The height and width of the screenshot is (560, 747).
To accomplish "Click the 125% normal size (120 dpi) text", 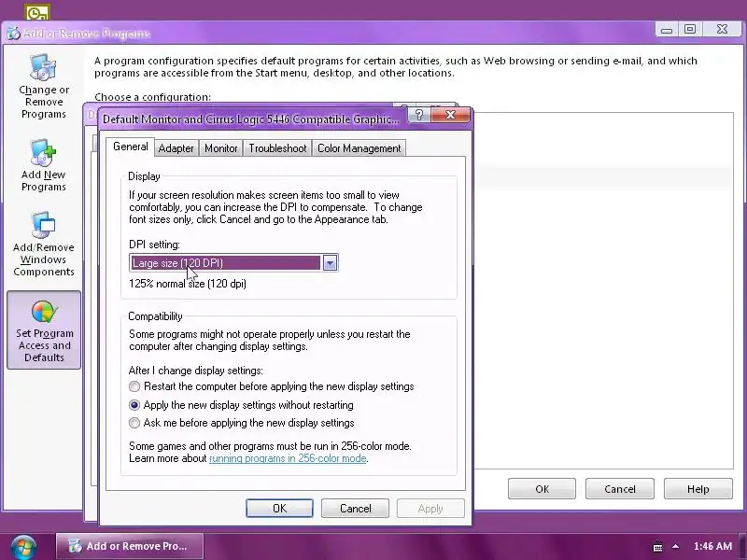I will tap(188, 284).
